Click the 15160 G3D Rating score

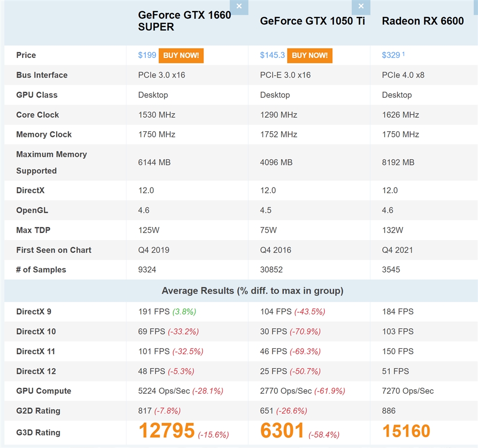406,431
